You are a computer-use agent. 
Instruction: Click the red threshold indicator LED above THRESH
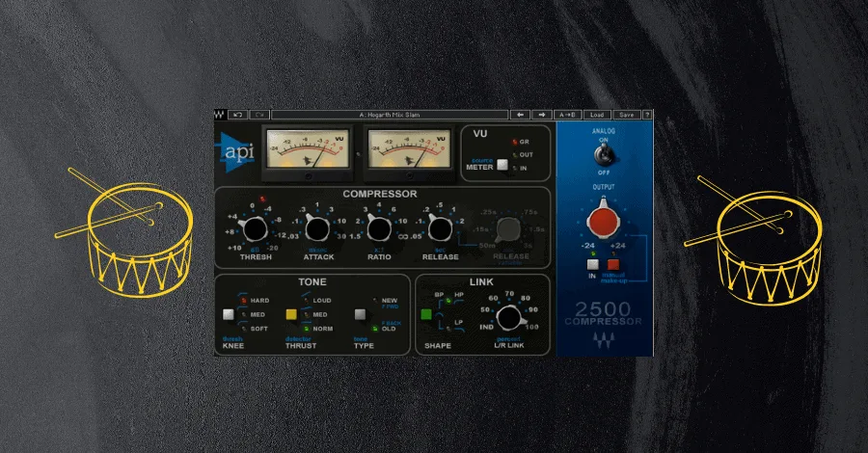[x=262, y=199]
